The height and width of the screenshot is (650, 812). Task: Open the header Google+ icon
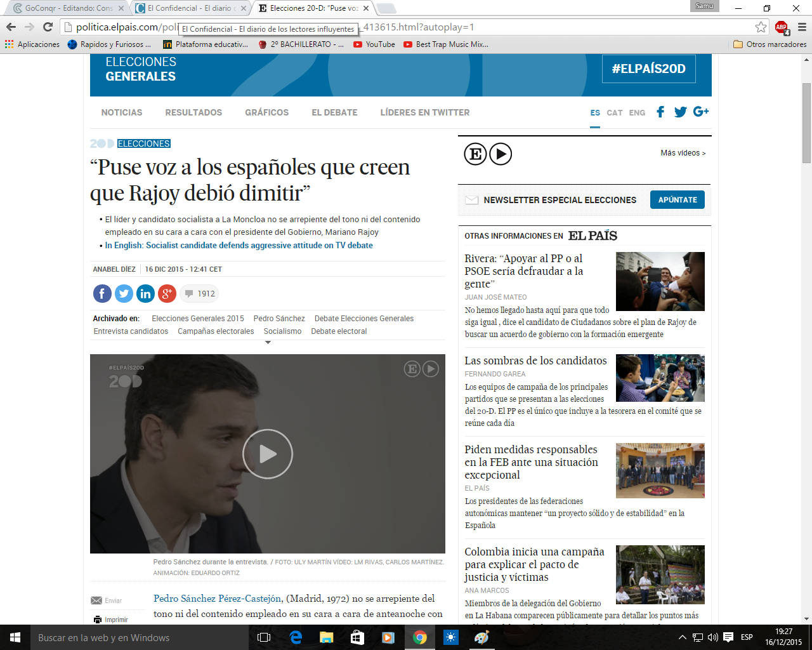701,112
